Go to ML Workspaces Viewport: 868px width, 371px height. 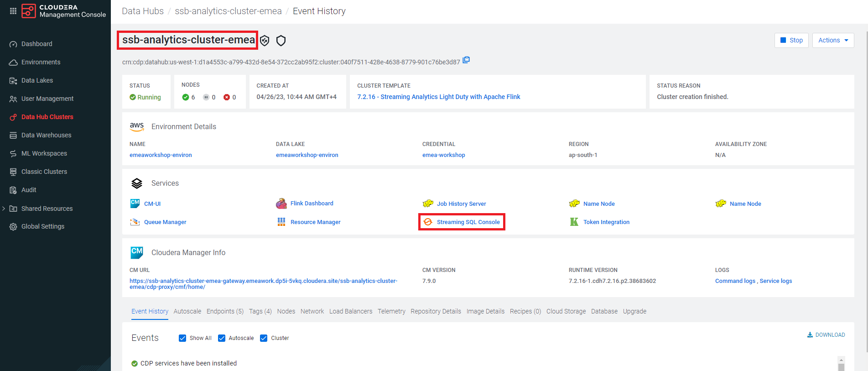tap(44, 153)
